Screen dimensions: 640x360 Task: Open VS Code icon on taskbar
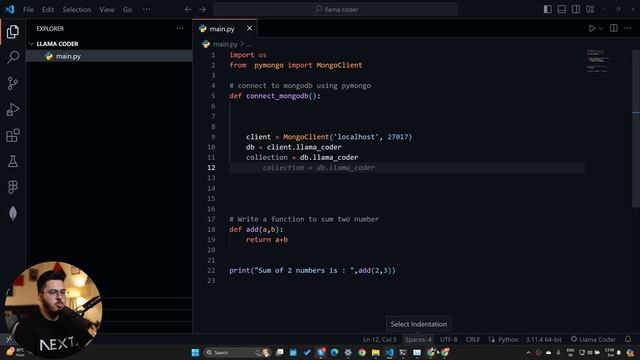coord(389,352)
